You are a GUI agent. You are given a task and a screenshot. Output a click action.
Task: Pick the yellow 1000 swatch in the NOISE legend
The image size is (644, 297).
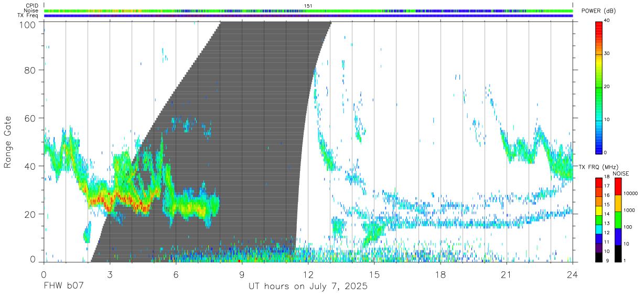click(618, 203)
